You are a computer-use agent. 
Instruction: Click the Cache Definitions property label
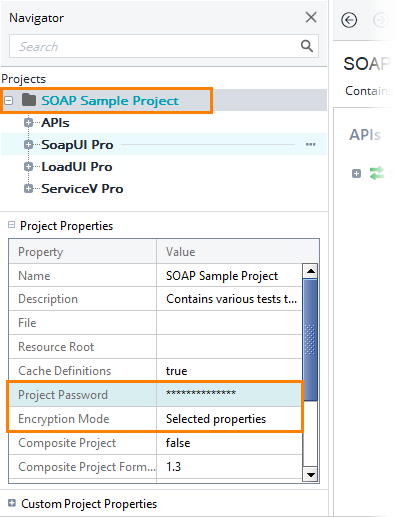point(65,371)
